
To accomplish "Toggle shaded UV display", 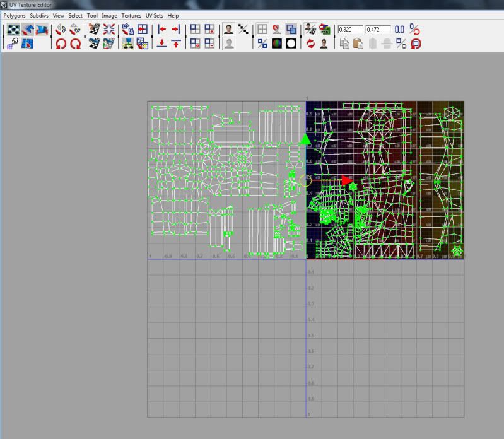I will [x=291, y=30].
